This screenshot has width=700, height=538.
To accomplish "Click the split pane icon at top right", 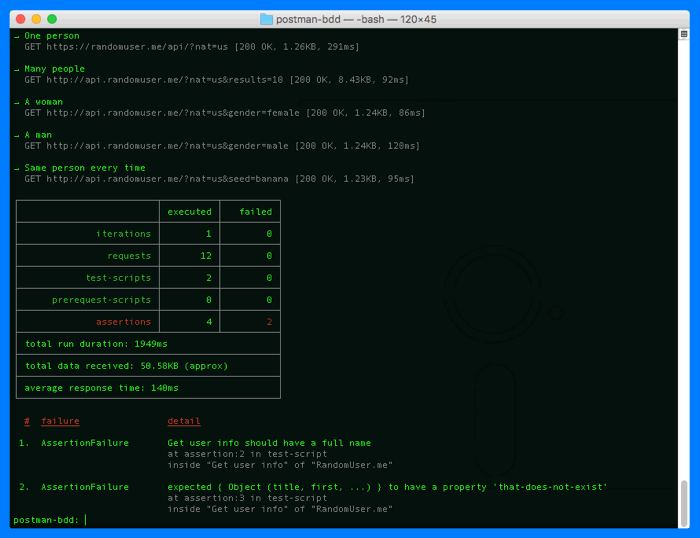I will pyautogui.click(x=683, y=34).
